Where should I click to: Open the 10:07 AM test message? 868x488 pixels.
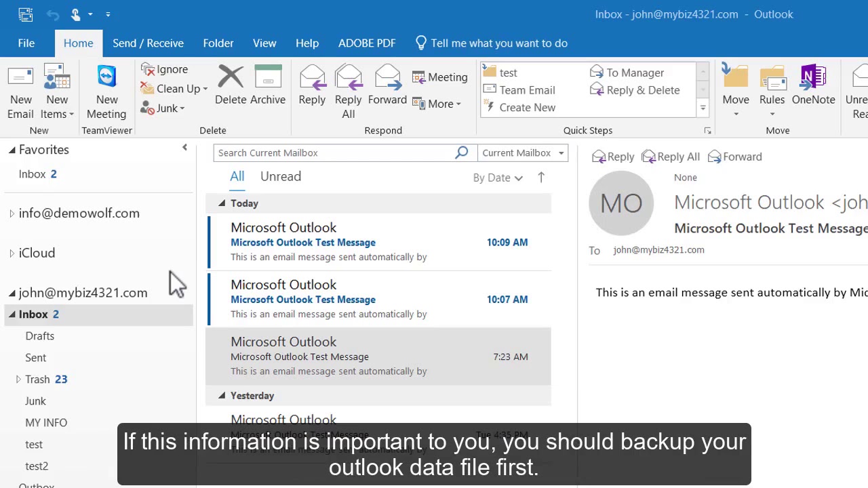tap(378, 299)
